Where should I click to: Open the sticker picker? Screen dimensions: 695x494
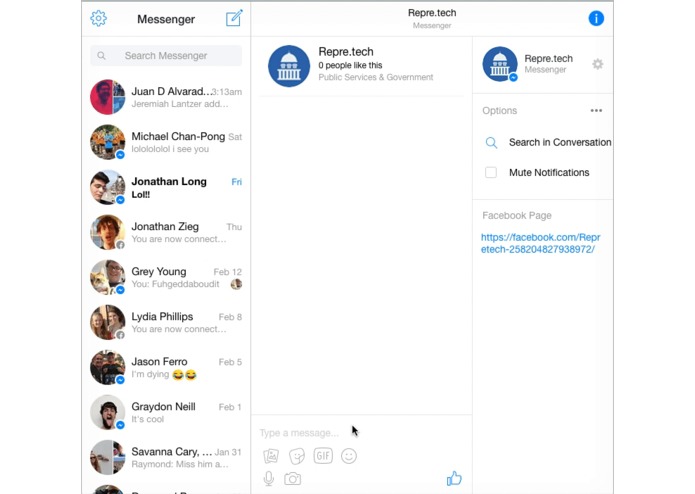[297, 456]
